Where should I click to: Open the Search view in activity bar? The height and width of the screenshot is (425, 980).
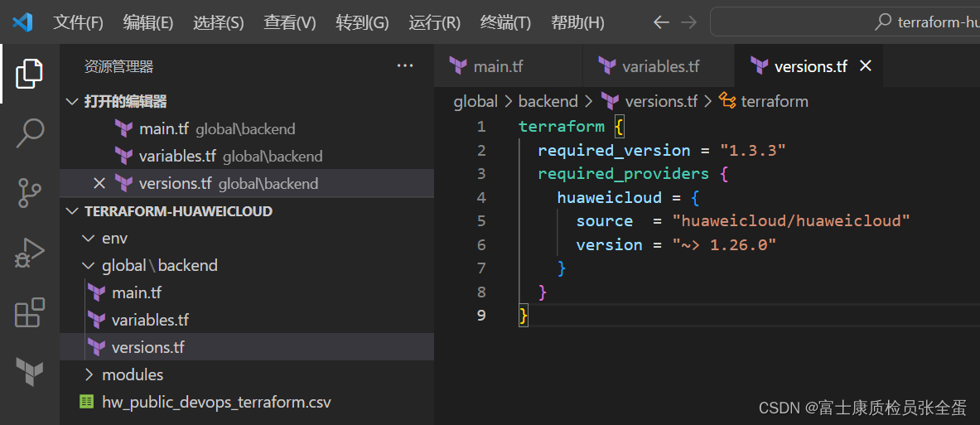(x=29, y=133)
